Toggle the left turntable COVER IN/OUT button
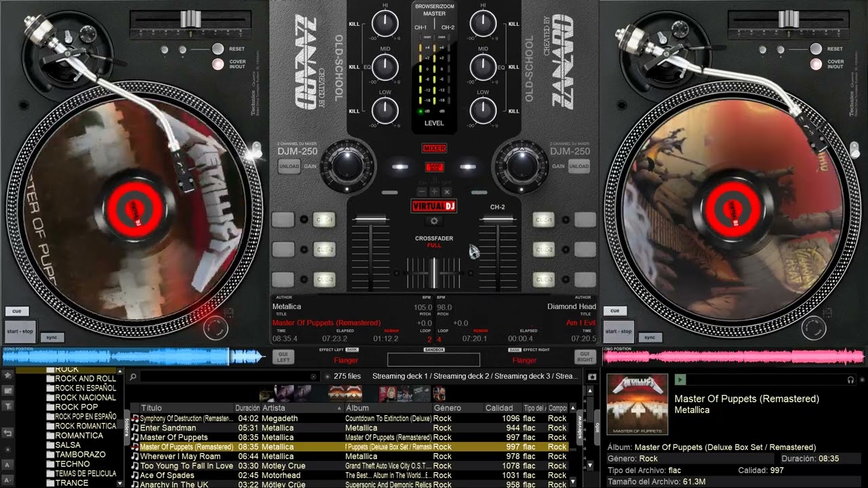This screenshot has width=868, height=488. pos(218,64)
